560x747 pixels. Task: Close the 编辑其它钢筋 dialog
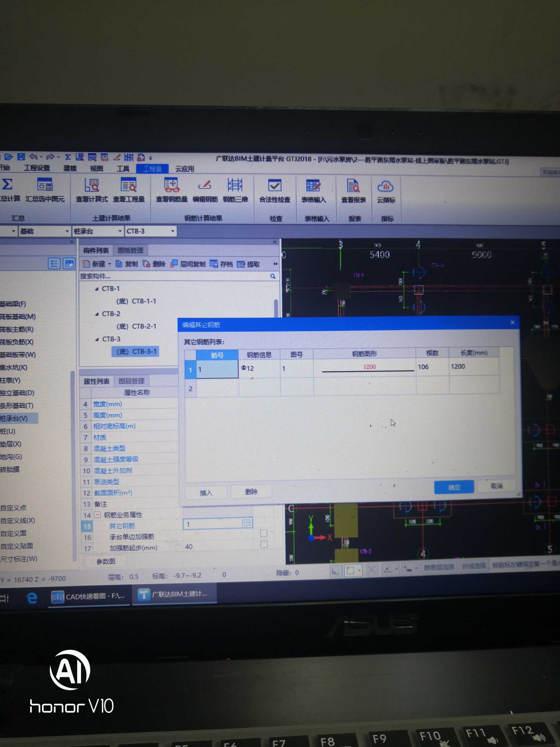pyautogui.click(x=512, y=323)
